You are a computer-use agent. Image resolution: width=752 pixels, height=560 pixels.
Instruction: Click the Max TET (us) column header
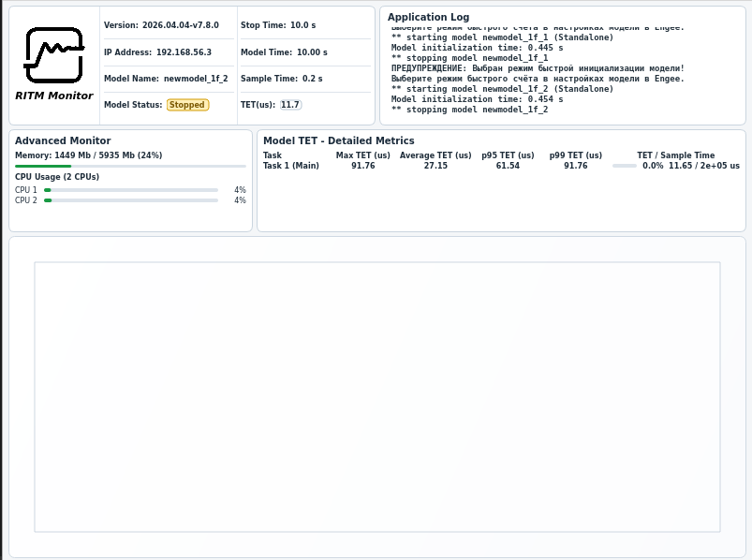click(x=363, y=155)
